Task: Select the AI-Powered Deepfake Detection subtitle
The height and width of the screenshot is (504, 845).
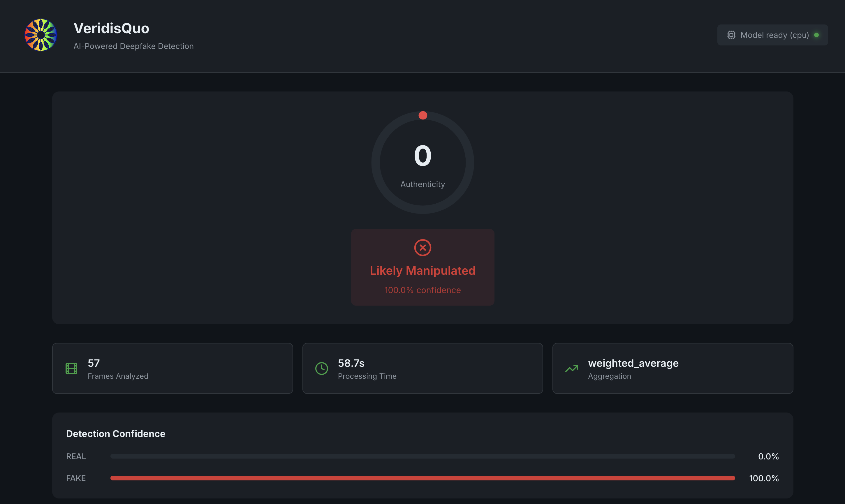Action: pos(133,46)
